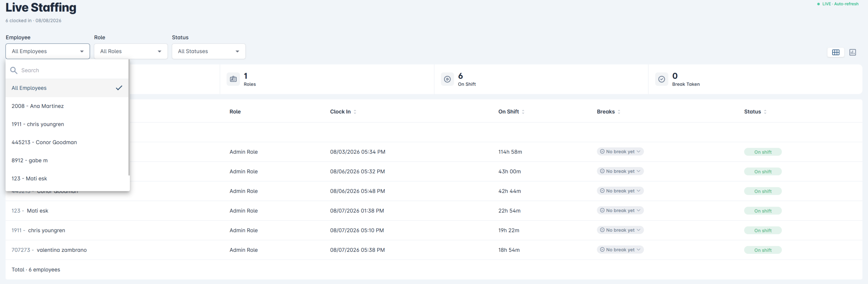Click the 22h 54m shift duration
The height and width of the screenshot is (284, 868).
click(509, 211)
